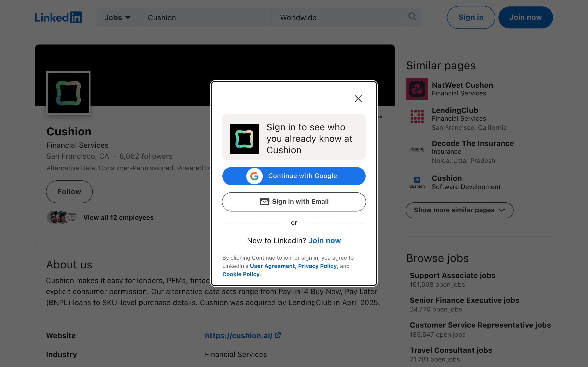Close the sign-in dialog
The height and width of the screenshot is (367, 588).
pos(358,99)
